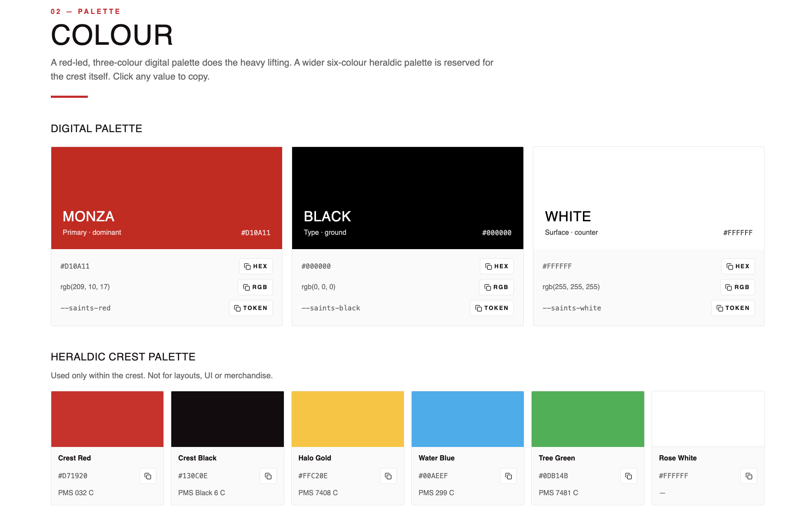Click the DIGITAL PALETTE heading
Image resolution: width=812 pixels, height=520 pixels.
pos(97,129)
